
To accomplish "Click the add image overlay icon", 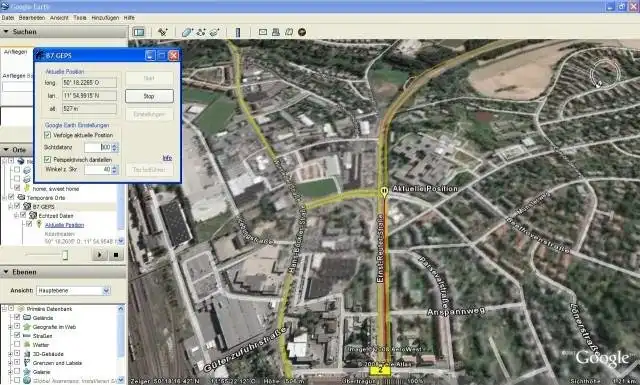I will coord(214,32).
